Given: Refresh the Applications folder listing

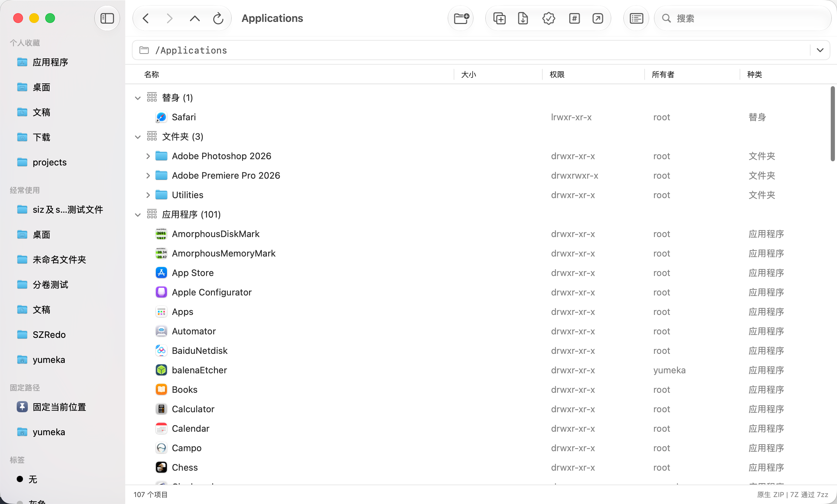Looking at the screenshot, I should pyautogui.click(x=218, y=18).
